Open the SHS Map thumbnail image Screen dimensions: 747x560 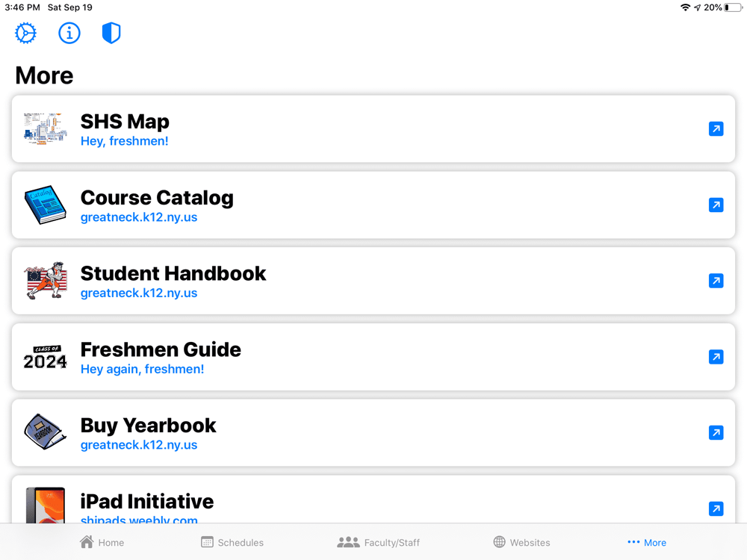coord(46,129)
